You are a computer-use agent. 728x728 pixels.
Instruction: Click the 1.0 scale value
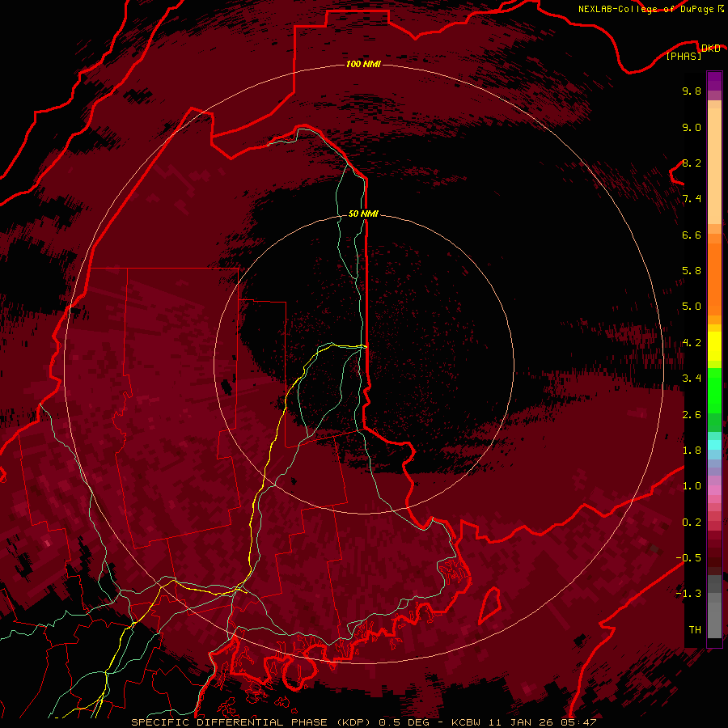(x=692, y=486)
